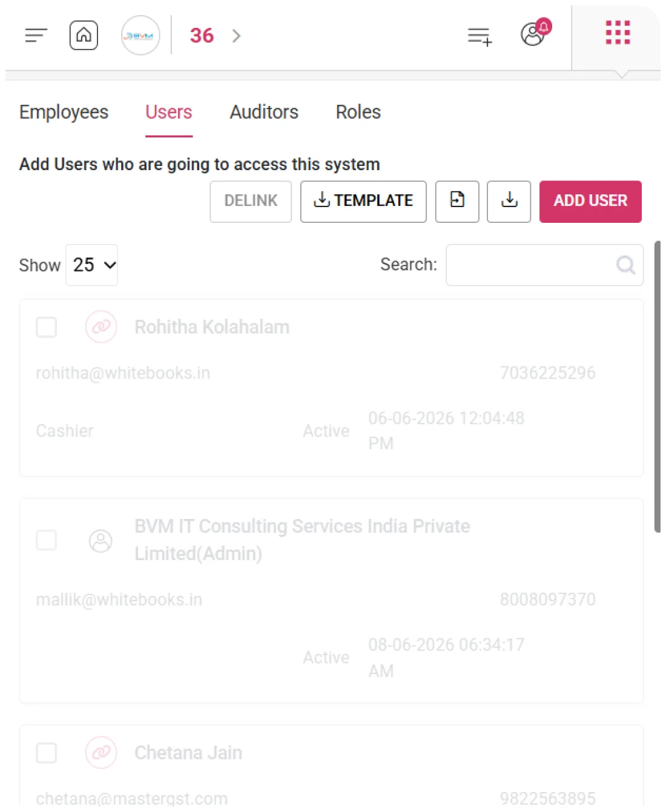Viewport: 666px width, 812px height.
Task: Click the BVM company logo
Action: click(140, 36)
